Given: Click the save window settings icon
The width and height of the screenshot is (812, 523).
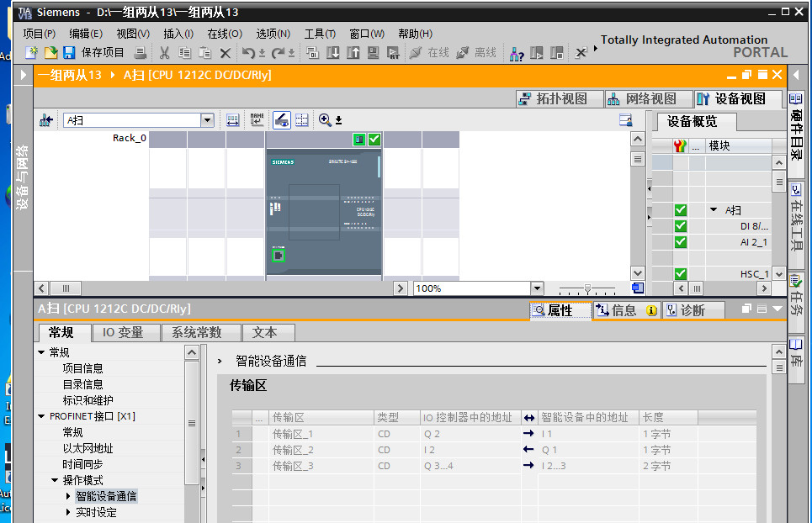Looking at the screenshot, I should coord(625,120).
